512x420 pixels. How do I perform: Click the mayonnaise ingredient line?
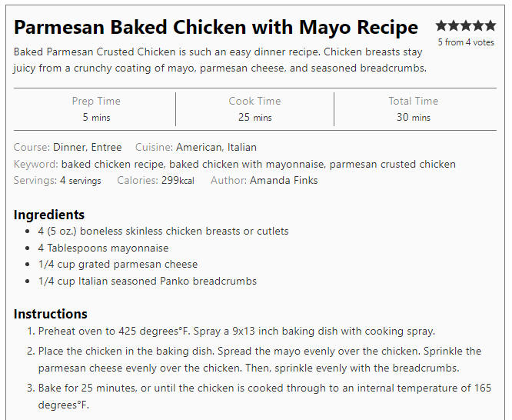coord(103,248)
